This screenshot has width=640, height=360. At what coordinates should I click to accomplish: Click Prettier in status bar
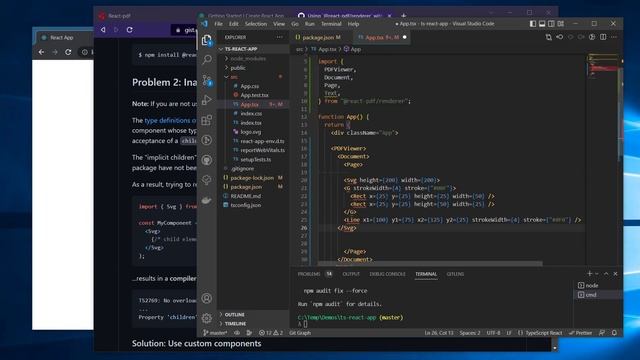[580, 333]
